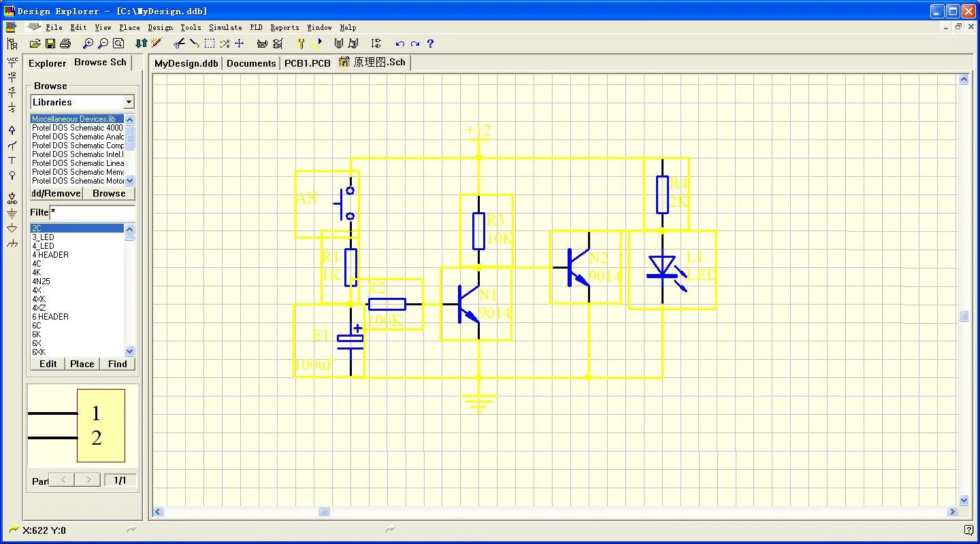Viewport: 980px width, 544px height.
Task: Click the Place button for component 2C
Action: (82, 364)
